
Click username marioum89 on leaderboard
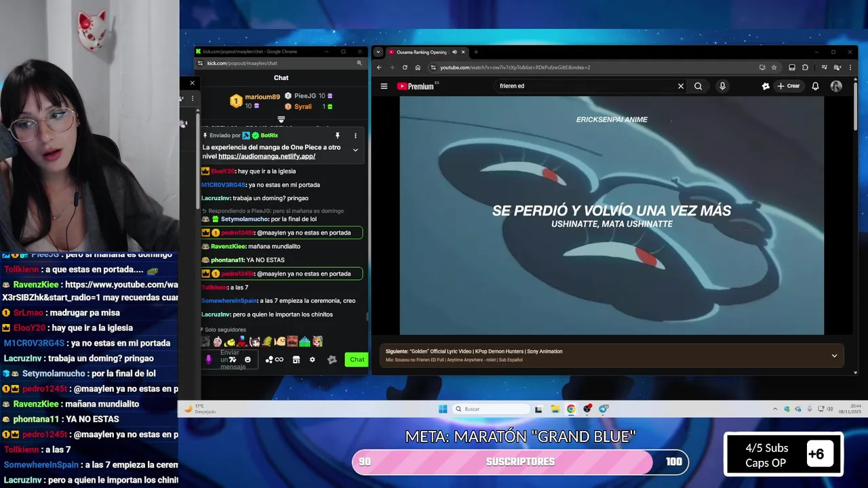[262, 97]
